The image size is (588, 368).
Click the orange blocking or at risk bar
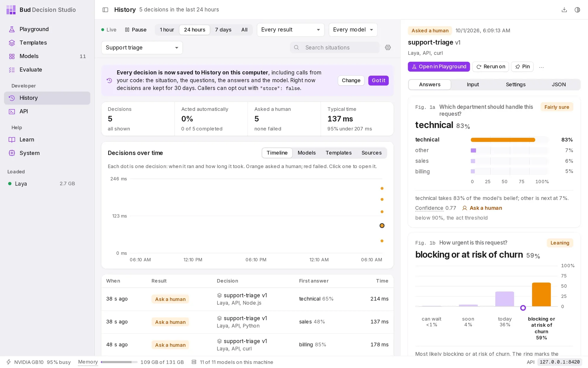pyautogui.click(x=541, y=294)
